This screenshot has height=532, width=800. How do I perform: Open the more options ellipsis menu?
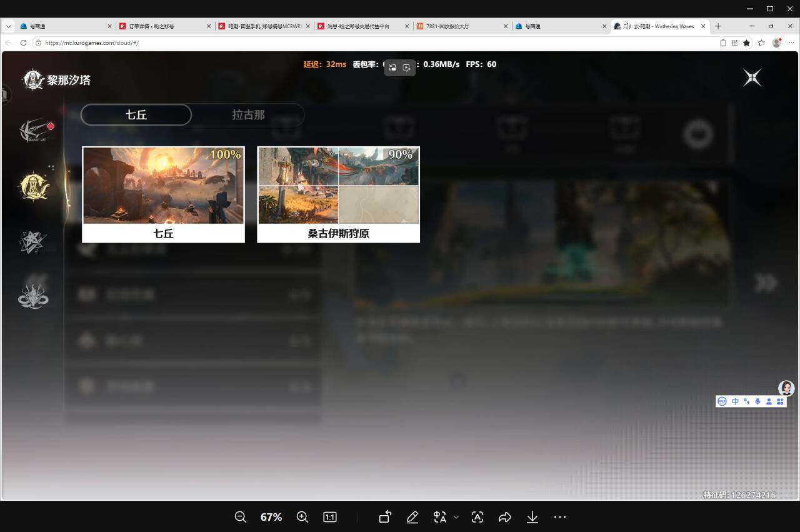pyautogui.click(x=560, y=517)
